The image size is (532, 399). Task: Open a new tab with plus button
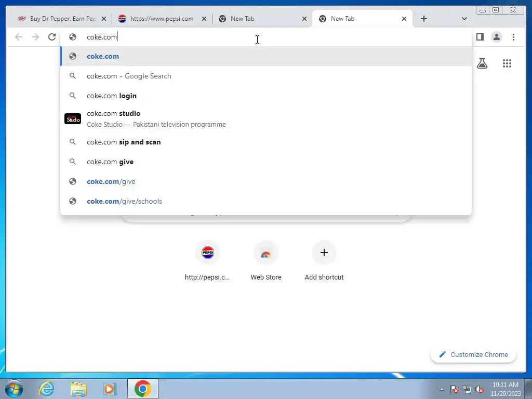coord(424,19)
